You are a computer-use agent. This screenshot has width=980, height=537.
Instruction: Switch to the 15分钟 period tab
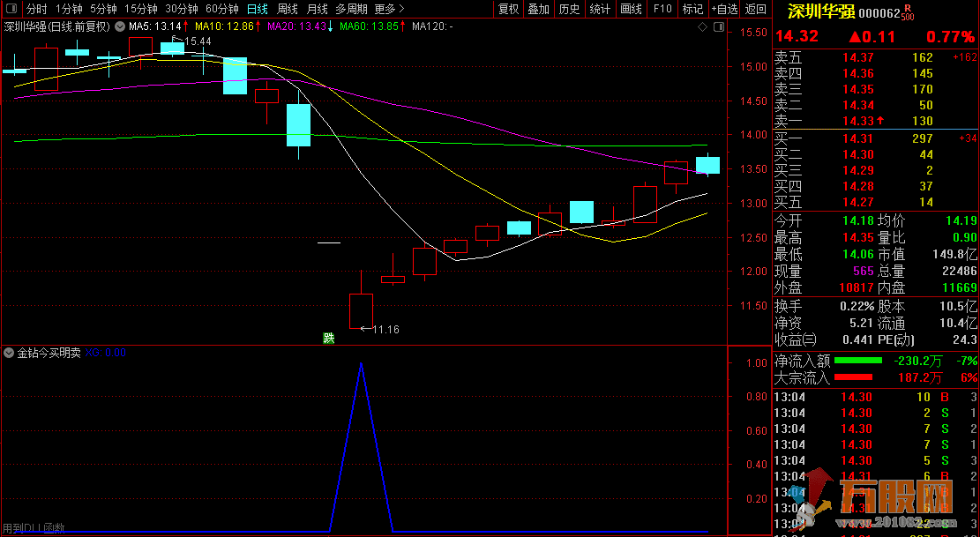(x=140, y=9)
